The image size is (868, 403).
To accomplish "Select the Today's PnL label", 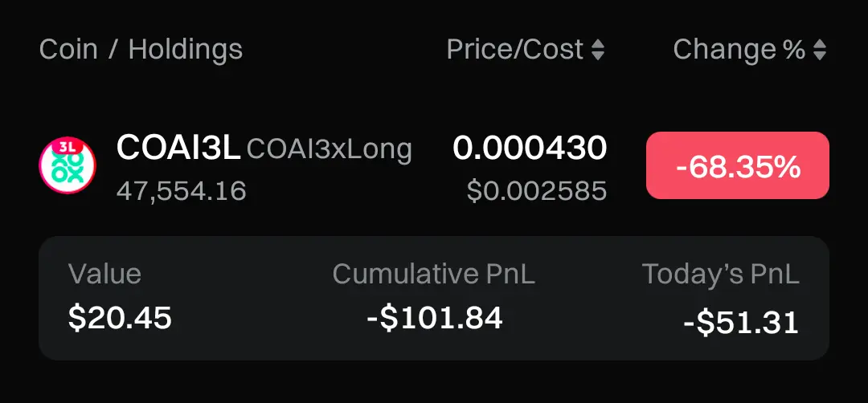I will [720, 274].
